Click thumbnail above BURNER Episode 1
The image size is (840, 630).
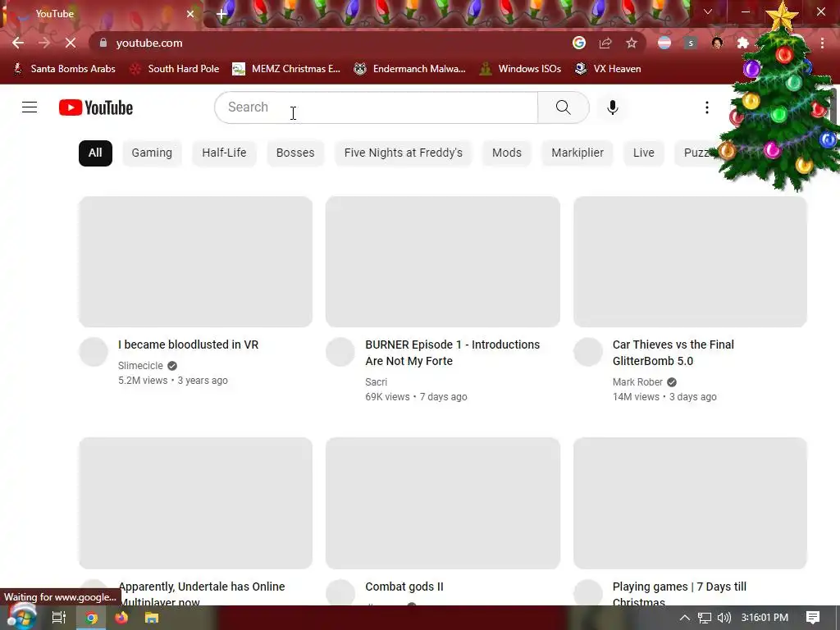point(443,262)
